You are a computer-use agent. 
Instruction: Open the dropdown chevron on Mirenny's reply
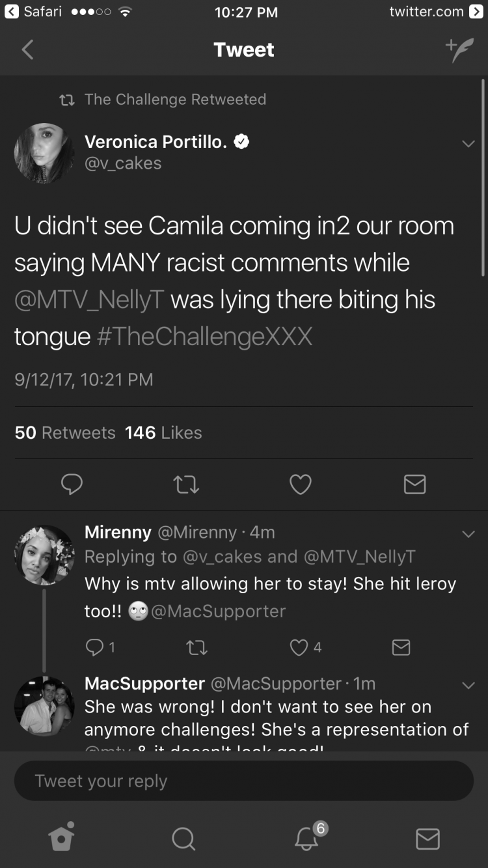point(468,534)
